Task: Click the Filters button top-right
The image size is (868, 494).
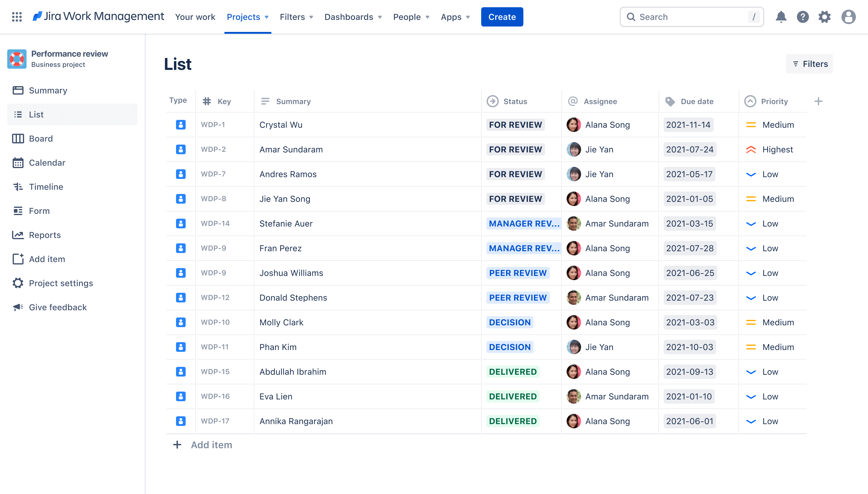Action: (x=810, y=64)
